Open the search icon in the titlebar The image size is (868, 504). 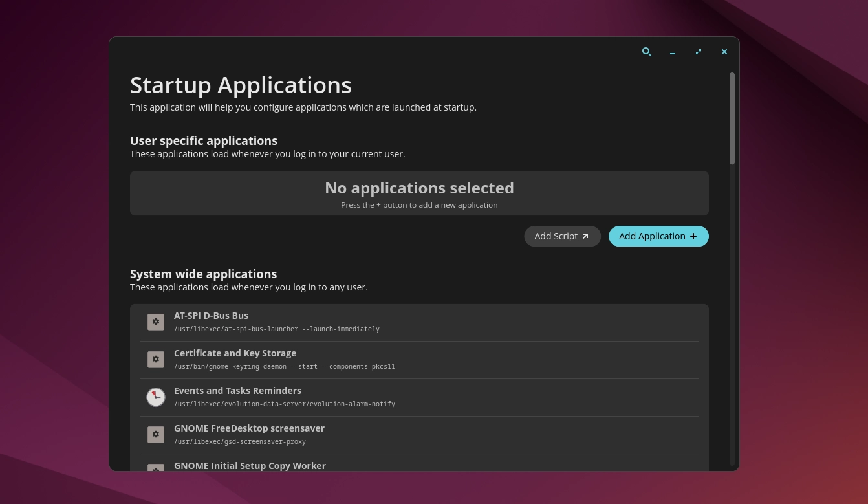[x=647, y=52]
